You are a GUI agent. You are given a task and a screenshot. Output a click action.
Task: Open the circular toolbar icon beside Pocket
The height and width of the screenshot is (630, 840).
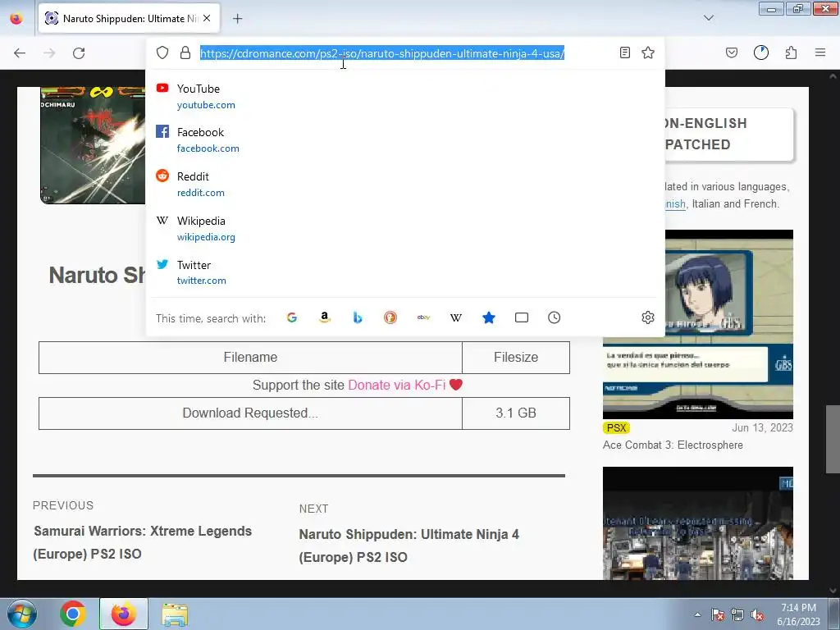tap(761, 52)
